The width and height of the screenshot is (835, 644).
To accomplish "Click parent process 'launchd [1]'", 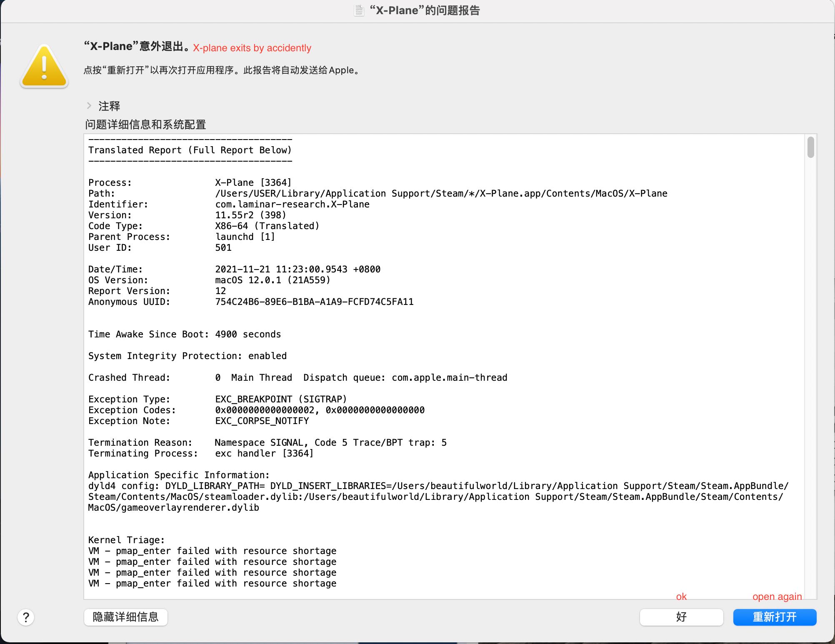I will click(245, 237).
